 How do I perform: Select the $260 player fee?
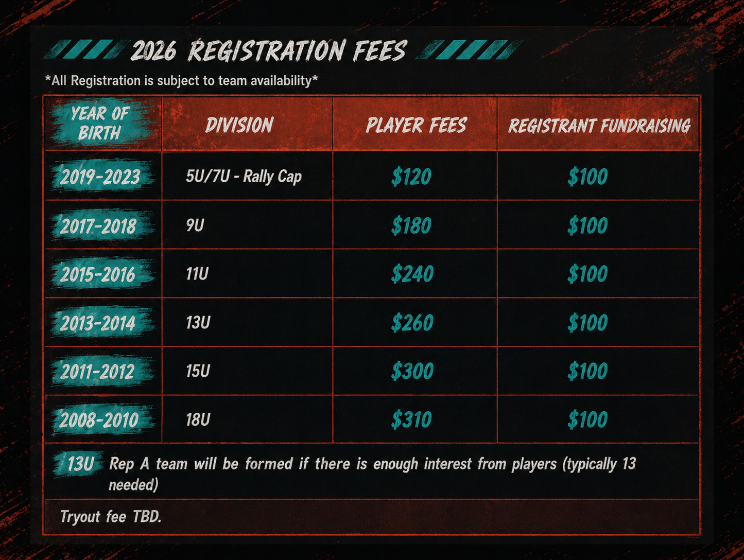tap(412, 323)
